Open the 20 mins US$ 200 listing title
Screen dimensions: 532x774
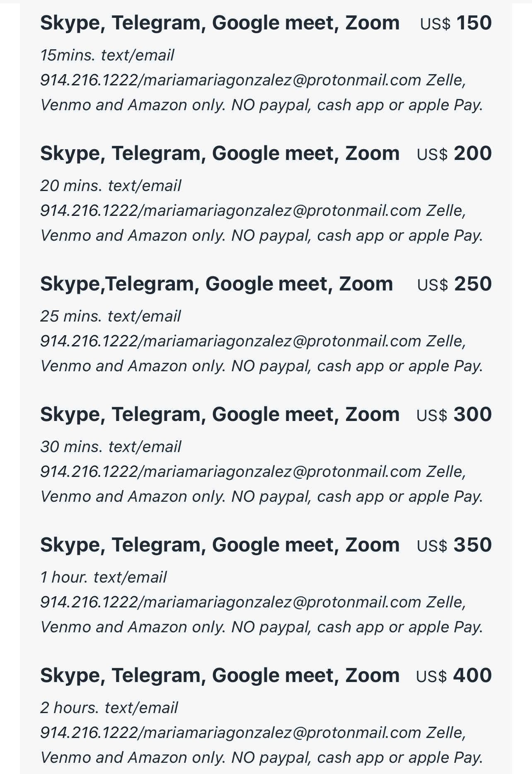click(x=220, y=154)
